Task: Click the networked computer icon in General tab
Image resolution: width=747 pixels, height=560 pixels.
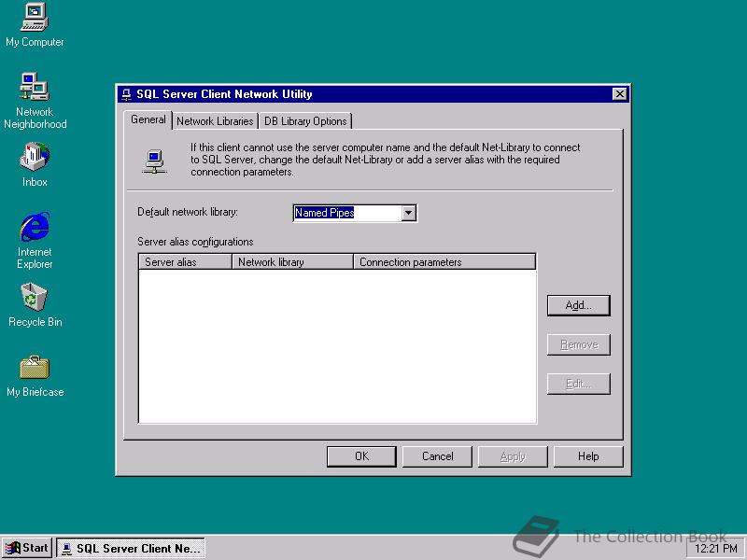Action: coord(154,161)
